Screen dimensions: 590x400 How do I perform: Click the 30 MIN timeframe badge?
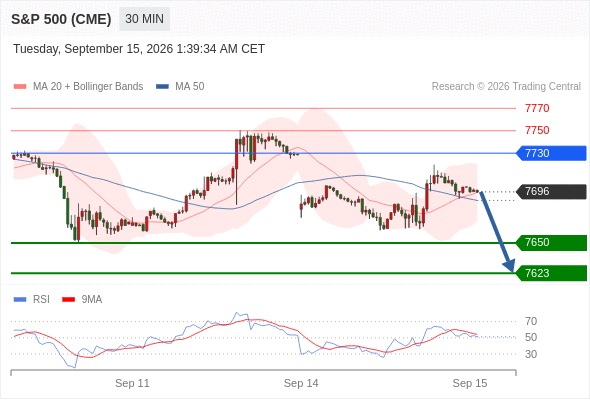coord(144,19)
